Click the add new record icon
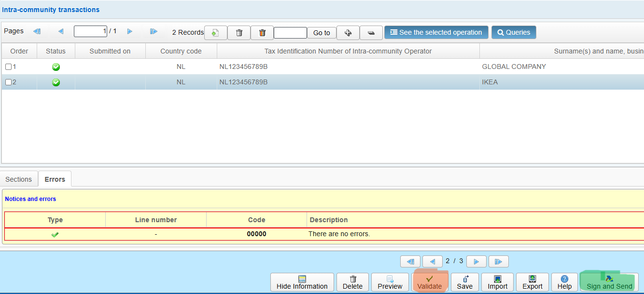The height and width of the screenshot is (294, 644). (216, 33)
